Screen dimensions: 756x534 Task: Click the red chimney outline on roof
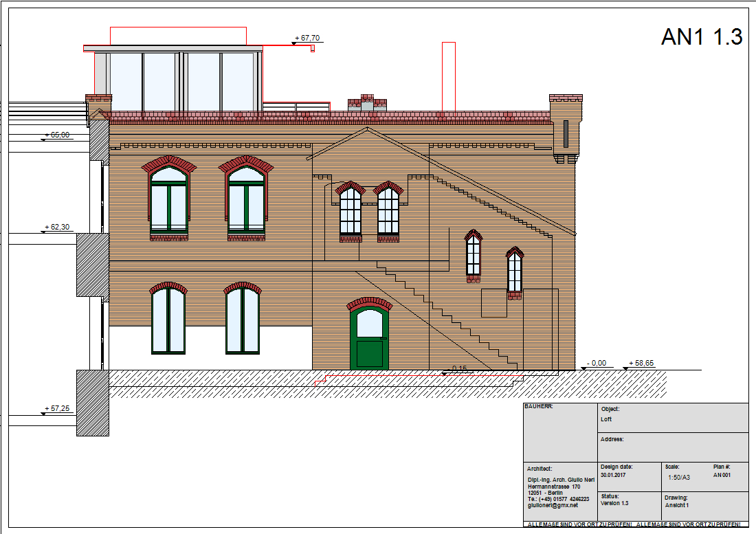(x=448, y=76)
